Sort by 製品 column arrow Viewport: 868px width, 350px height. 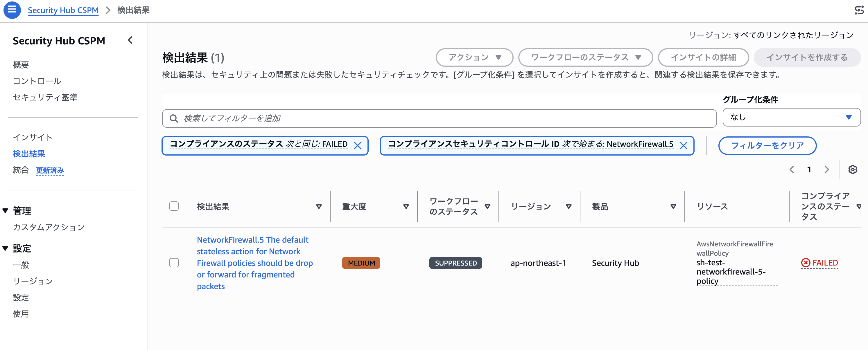coord(673,207)
